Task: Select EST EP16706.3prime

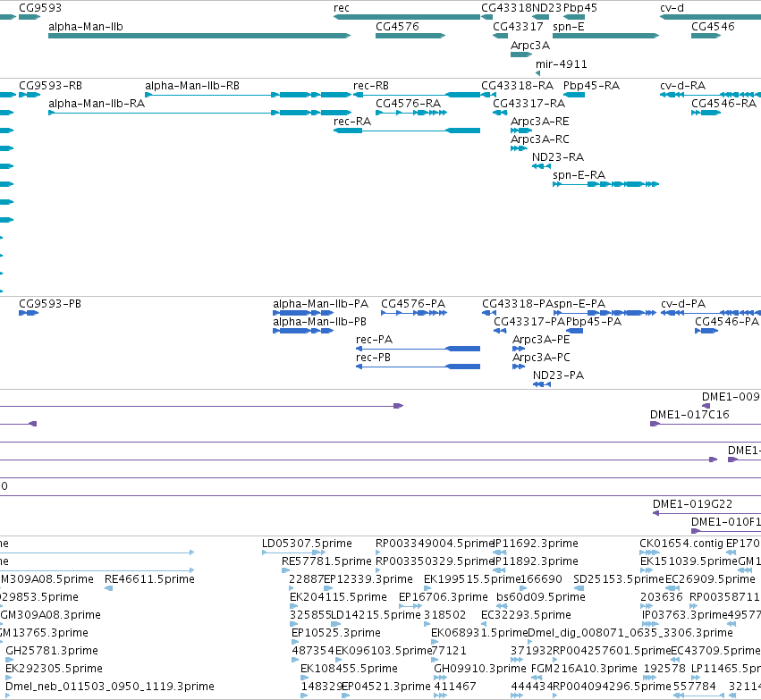Action: coord(444,597)
